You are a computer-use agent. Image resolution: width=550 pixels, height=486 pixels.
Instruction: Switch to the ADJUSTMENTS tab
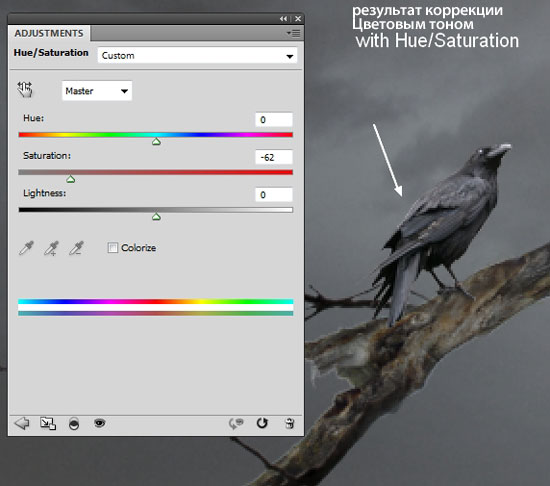49,33
